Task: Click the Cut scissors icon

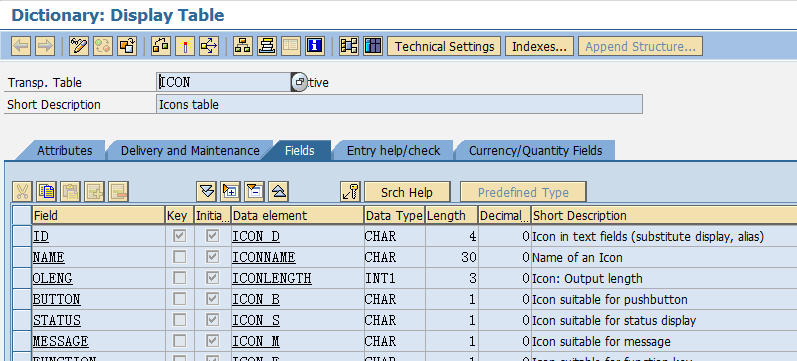Action: [x=22, y=192]
